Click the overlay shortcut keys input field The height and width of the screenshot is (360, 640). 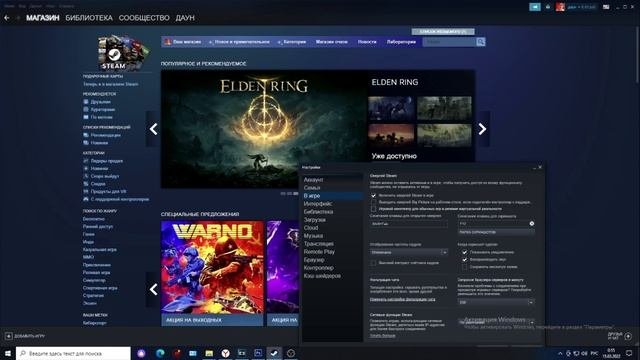pos(409,224)
